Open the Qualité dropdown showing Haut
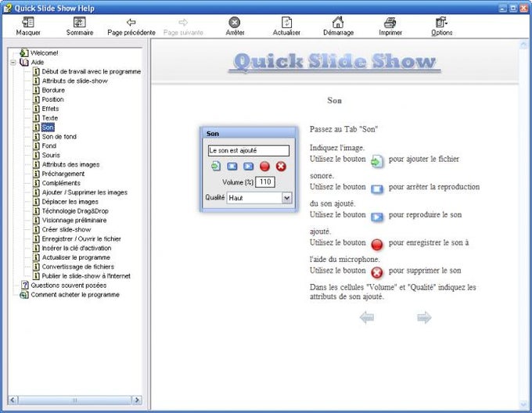532x413 pixels. point(259,198)
